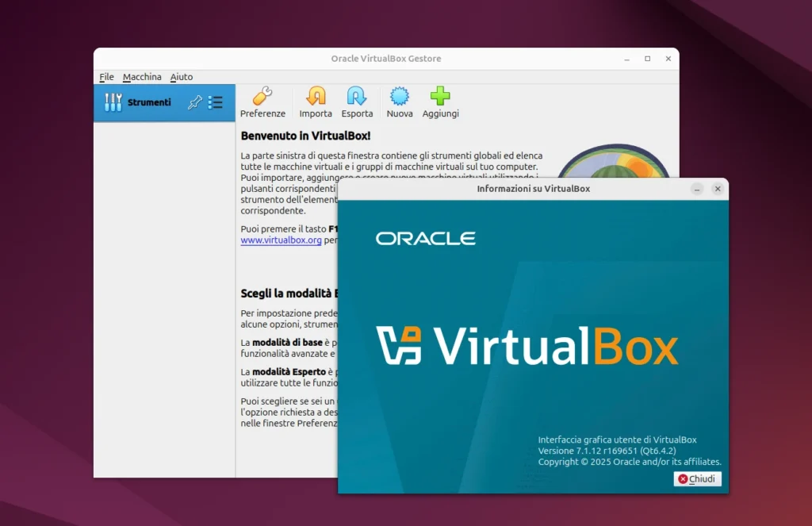This screenshot has width=812, height=526.
Task: Click the Oracle VirtualBox Gestore title bar
Action: 386,58
